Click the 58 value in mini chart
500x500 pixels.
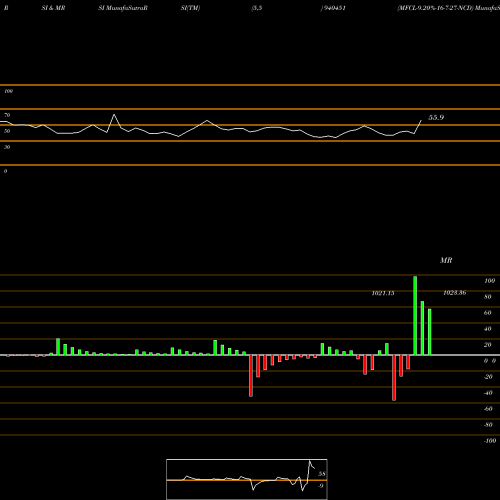322,474
